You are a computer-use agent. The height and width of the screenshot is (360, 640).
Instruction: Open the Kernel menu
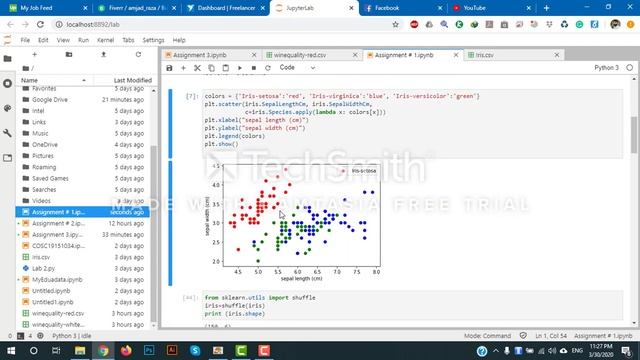tap(105, 40)
